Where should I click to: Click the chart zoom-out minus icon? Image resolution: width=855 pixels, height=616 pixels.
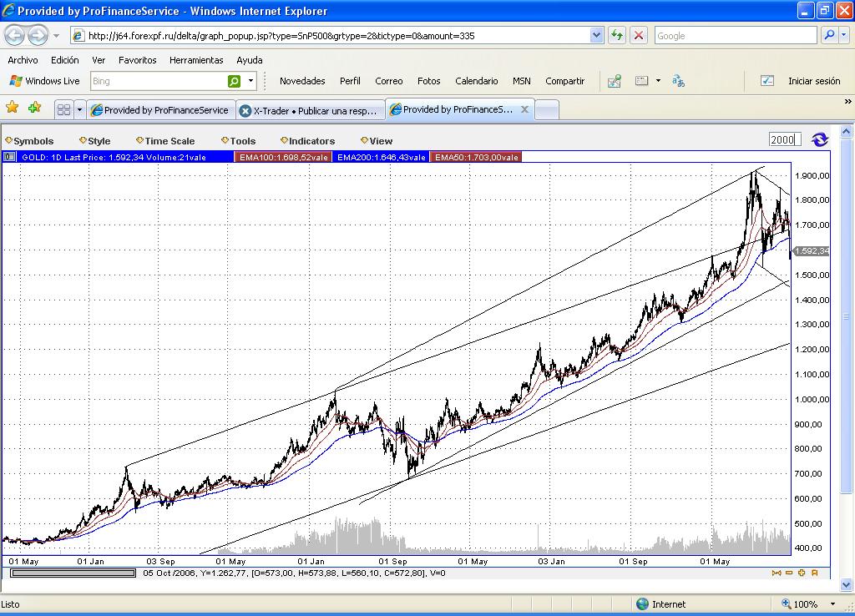(x=789, y=573)
